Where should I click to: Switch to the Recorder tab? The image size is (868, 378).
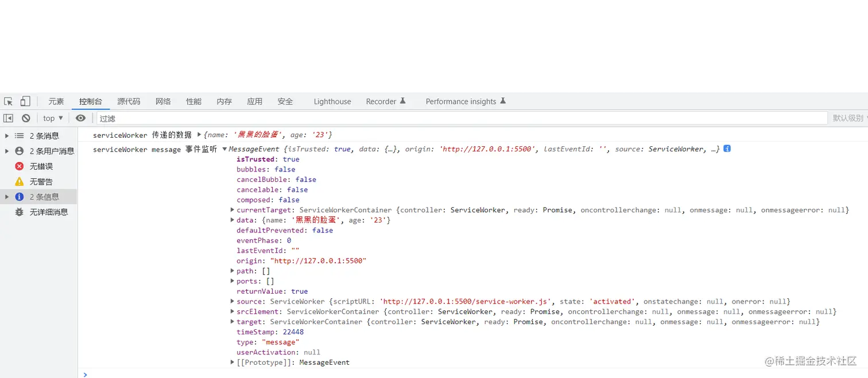click(x=386, y=102)
